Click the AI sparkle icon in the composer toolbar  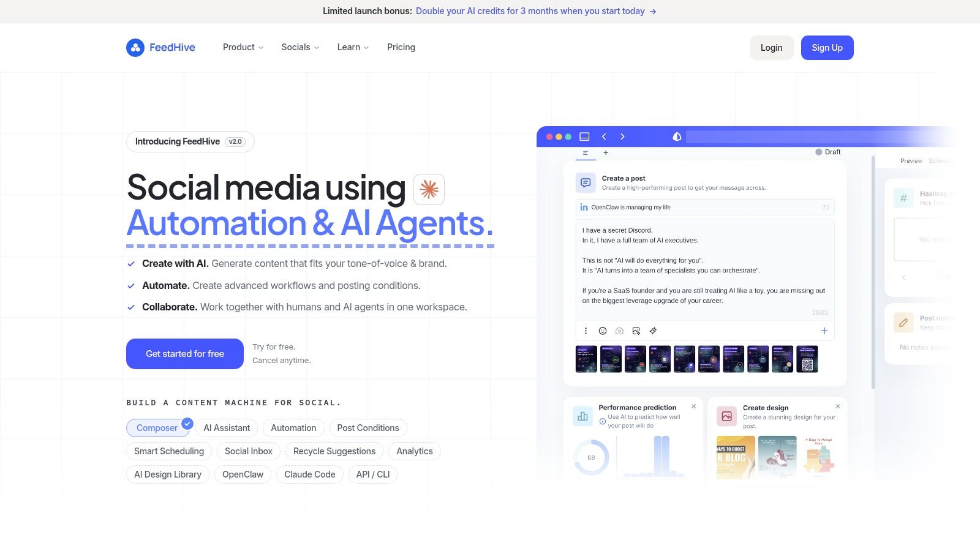(653, 331)
